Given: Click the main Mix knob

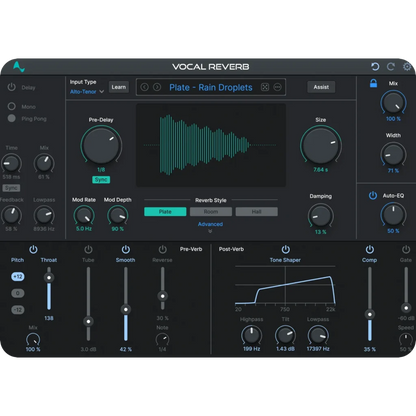Looking at the screenshot, I should [393, 102].
